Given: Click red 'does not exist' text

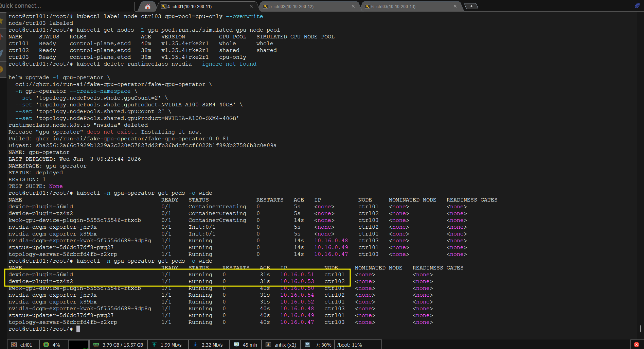Looking at the screenshot, I should tap(110, 132).
